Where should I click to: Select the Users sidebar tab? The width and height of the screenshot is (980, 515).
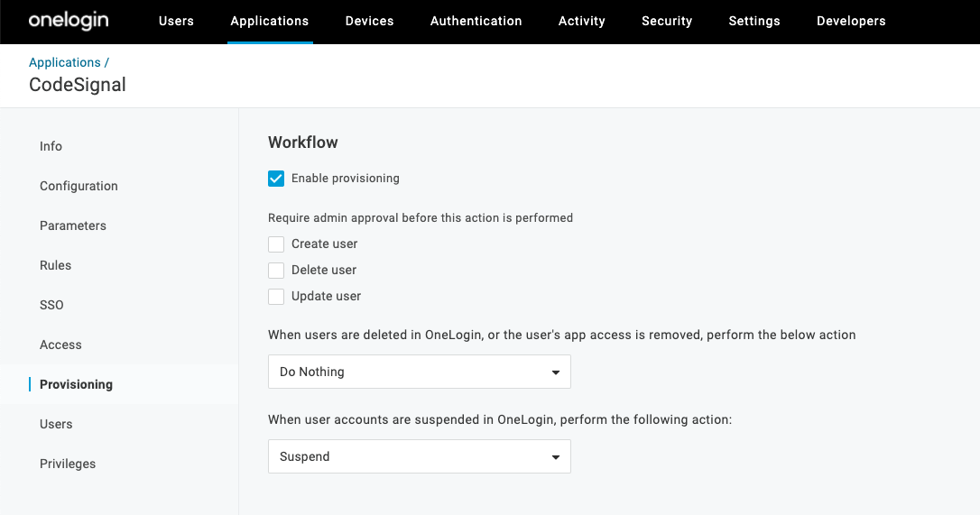tap(56, 425)
